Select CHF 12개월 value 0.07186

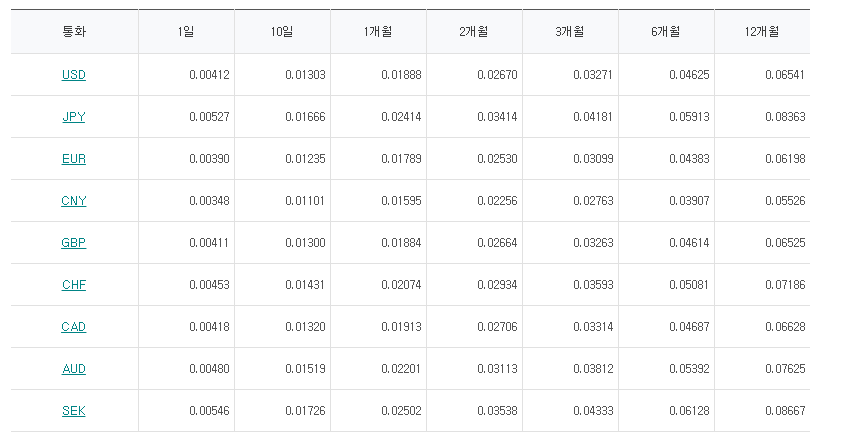coord(785,284)
